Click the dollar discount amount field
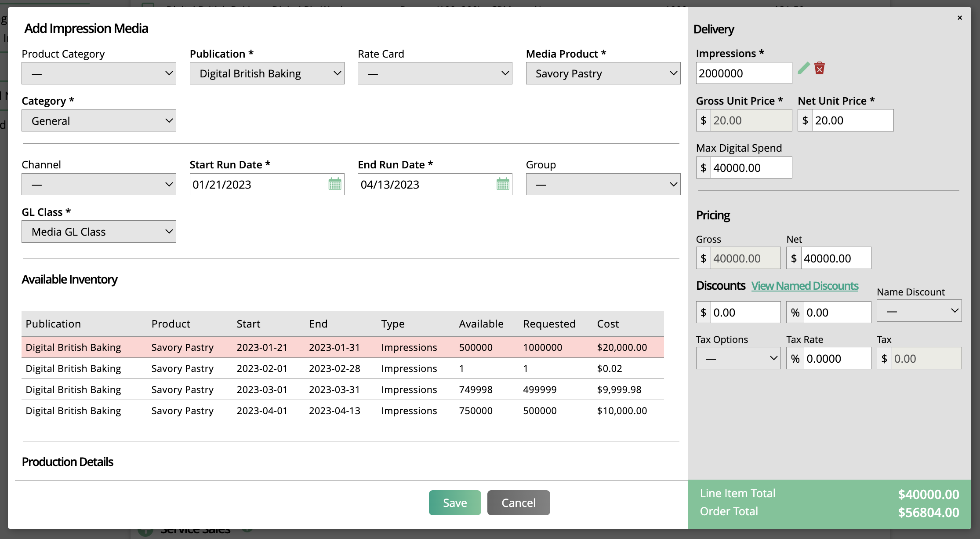Screen dimensions: 980x539 745,312
